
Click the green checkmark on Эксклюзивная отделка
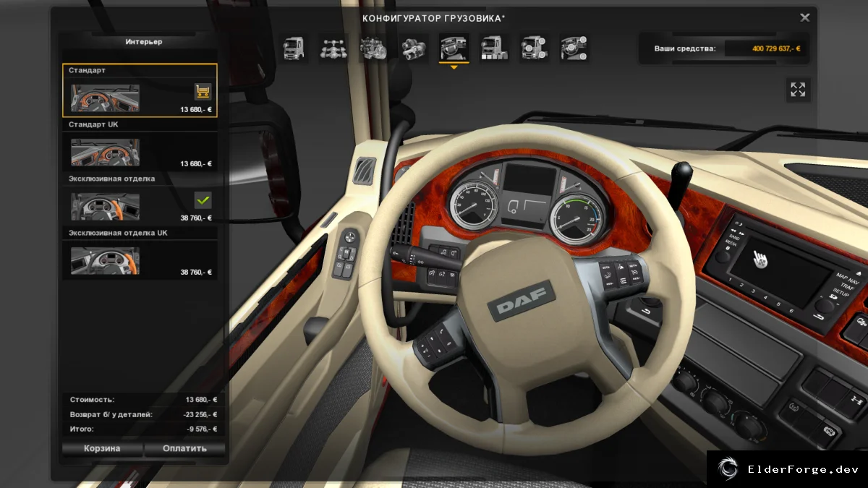[x=203, y=200]
